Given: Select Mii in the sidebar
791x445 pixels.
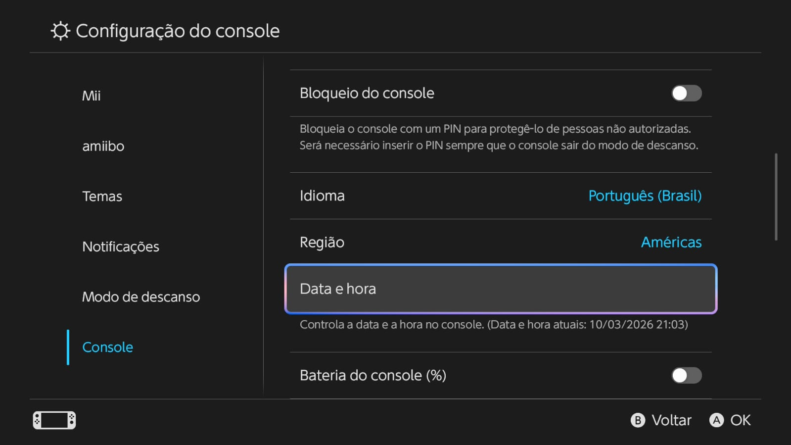Looking at the screenshot, I should 92,96.
